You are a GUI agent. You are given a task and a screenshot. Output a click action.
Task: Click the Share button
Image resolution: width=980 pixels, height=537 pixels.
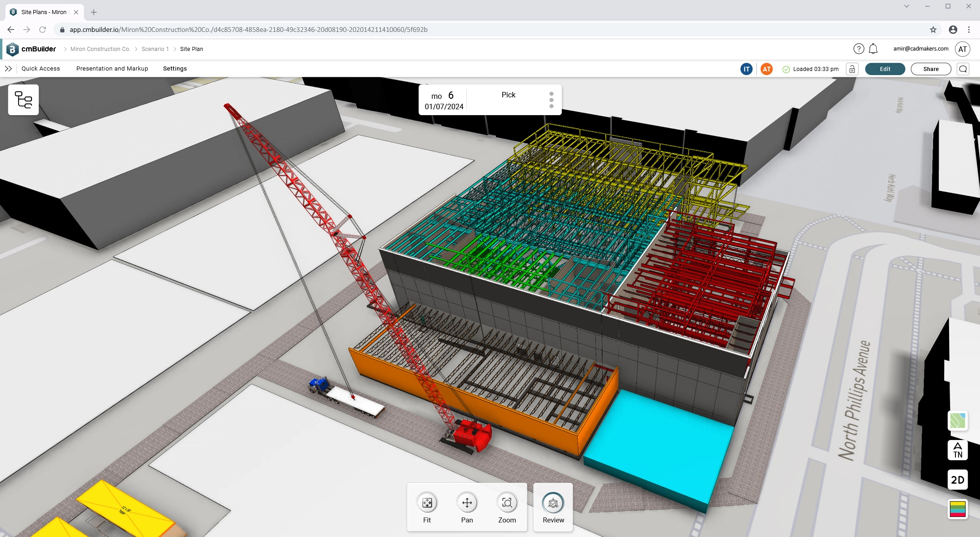(x=931, y=69)
